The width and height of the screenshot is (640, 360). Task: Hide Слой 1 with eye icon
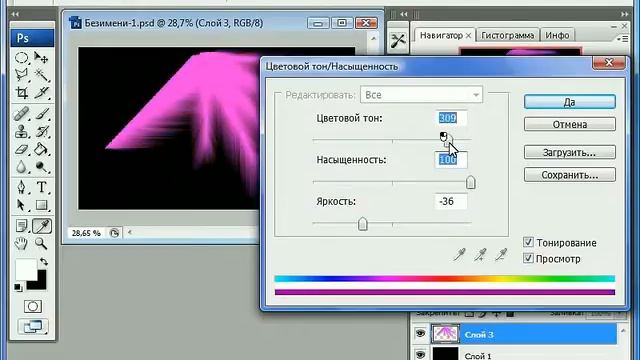[420, 354]
